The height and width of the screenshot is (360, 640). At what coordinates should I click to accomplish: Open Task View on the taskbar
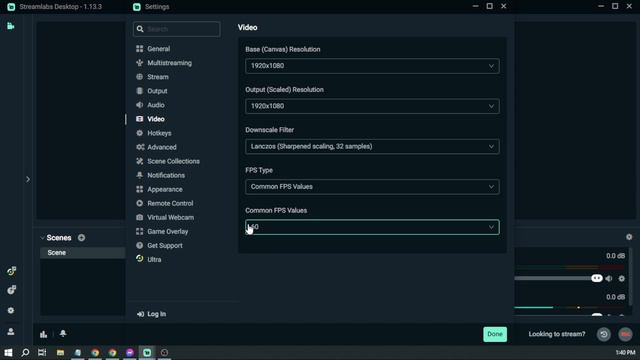pyautogui.click(x=42, y=352)
